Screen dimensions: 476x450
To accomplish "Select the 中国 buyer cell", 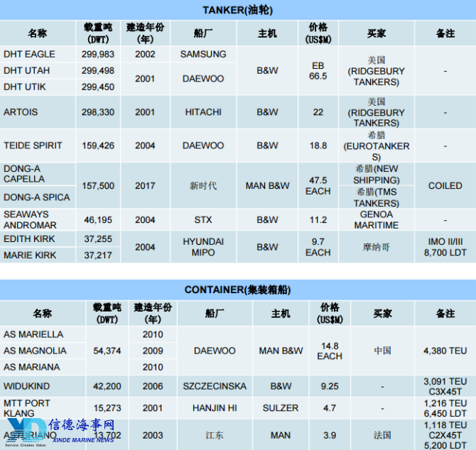I will (x=382, y=351).
